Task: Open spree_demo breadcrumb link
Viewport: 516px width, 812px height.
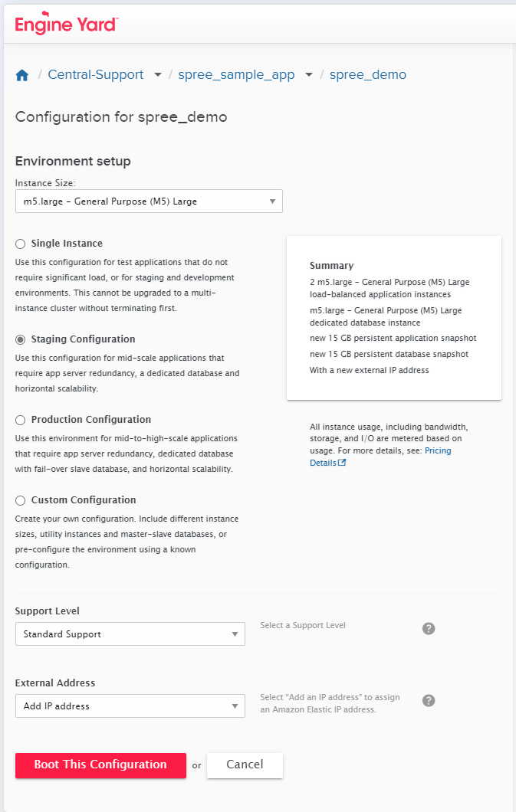Action: [368, 75]
